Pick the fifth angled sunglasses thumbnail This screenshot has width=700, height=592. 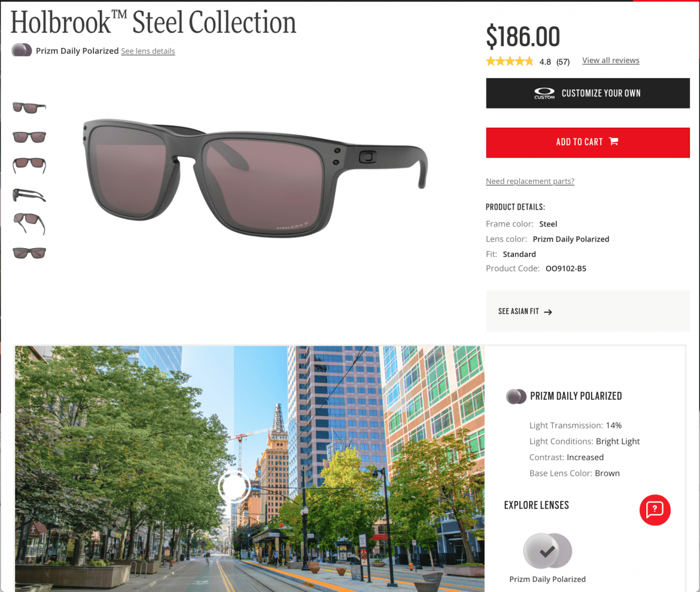(x=29, y=224)
